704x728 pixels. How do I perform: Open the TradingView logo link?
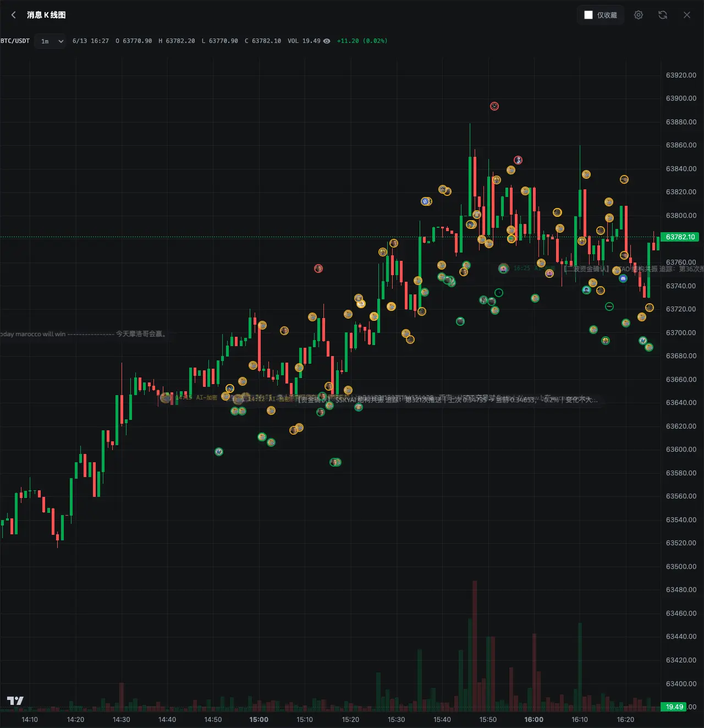coord(15,700)
